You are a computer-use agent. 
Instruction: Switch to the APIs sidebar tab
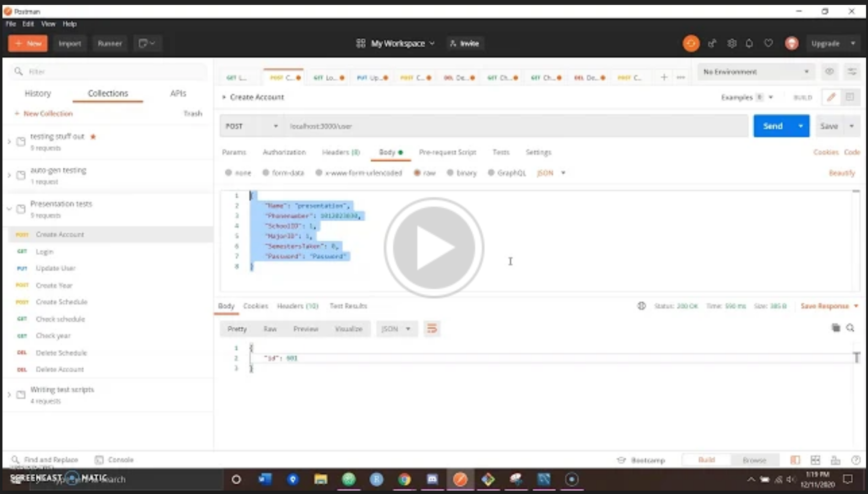[178, 93]
